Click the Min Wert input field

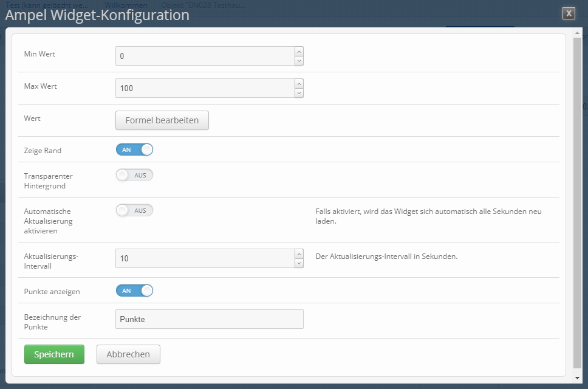click(x=205, y=56)
